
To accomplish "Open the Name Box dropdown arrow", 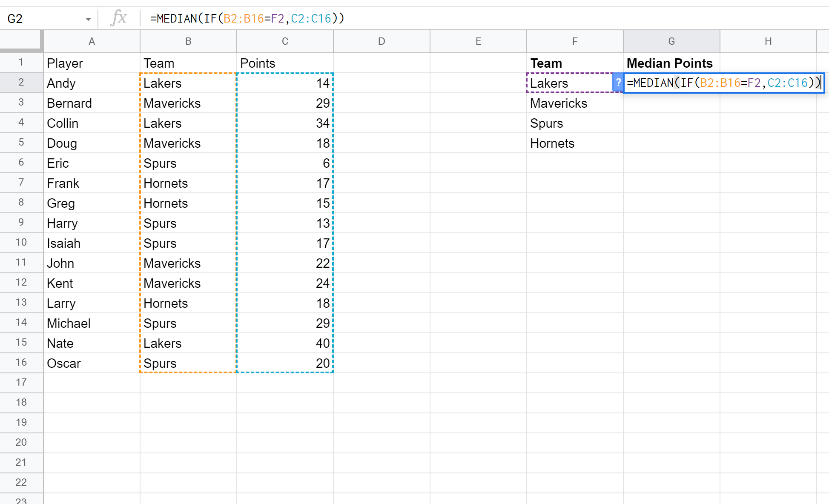I will [x=89, y=18].
